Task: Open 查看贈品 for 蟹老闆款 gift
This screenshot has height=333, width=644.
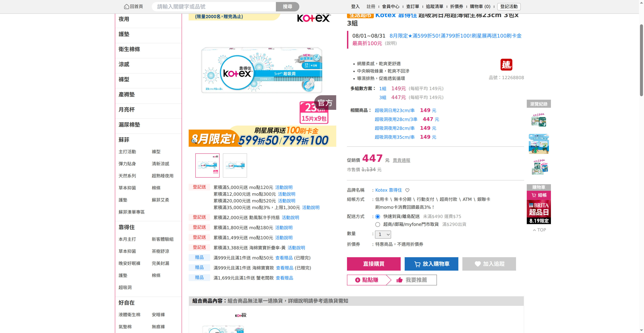Action: coord(284,278)
